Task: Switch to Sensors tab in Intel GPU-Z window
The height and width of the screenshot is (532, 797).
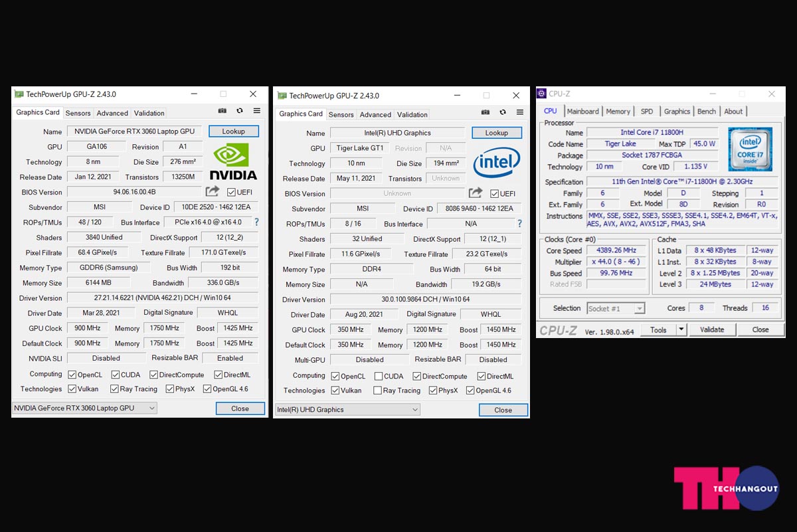Action: pos(341,114)
